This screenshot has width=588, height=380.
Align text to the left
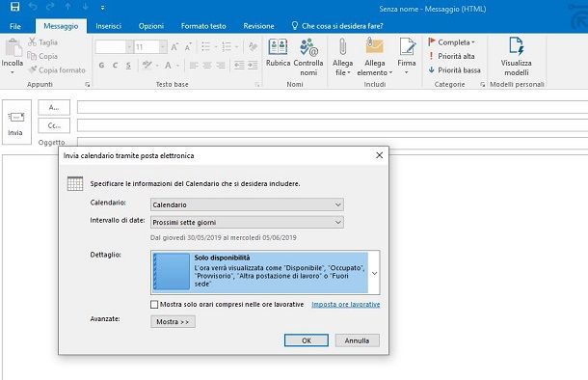click(x=194, y=66)
